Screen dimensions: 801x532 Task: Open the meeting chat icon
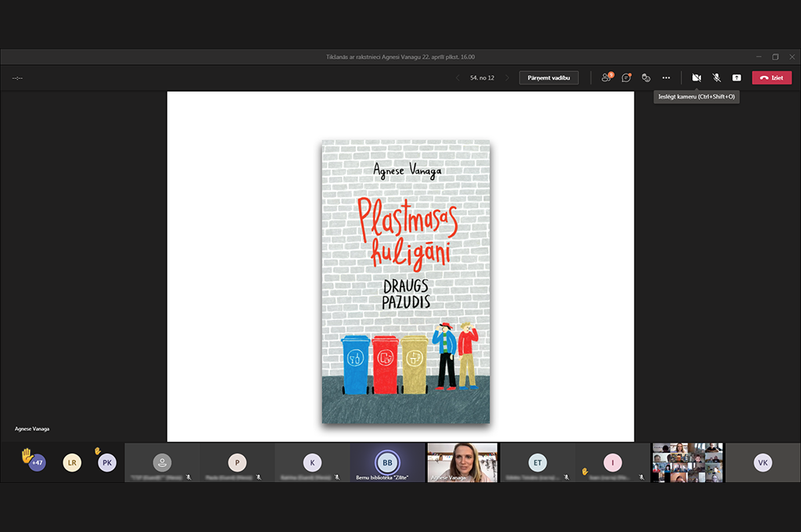[x=627, y=77]
